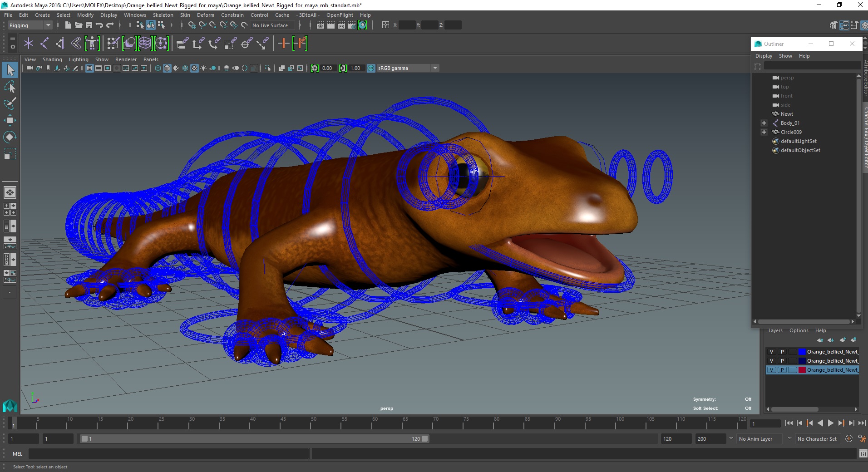Open the animation preferences running-man icon
868x472 pixels.
(862, 439)
